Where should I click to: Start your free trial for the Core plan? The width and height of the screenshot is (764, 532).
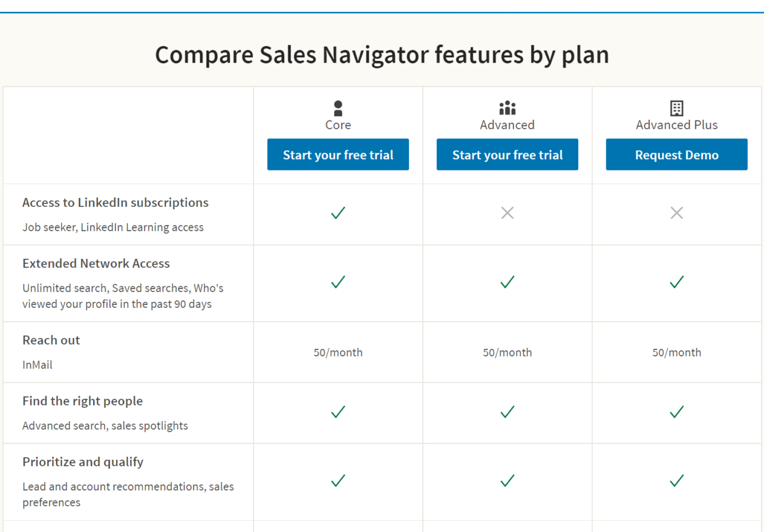tap(338, 154)
